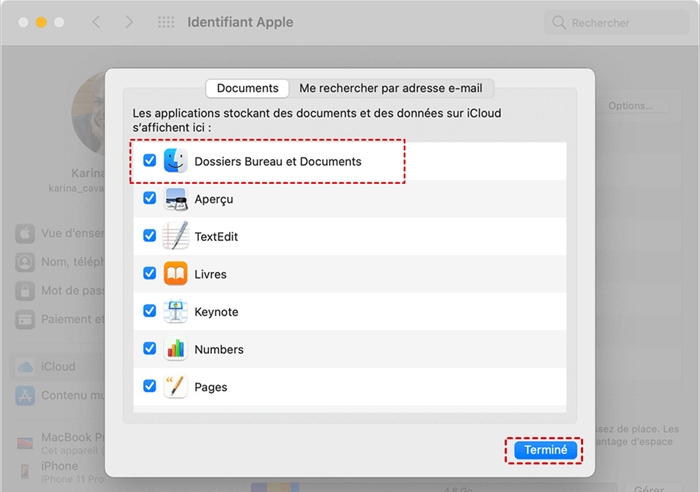Click the Options… button
Screen dimensions: 700x492
click(x=630, y=106)
